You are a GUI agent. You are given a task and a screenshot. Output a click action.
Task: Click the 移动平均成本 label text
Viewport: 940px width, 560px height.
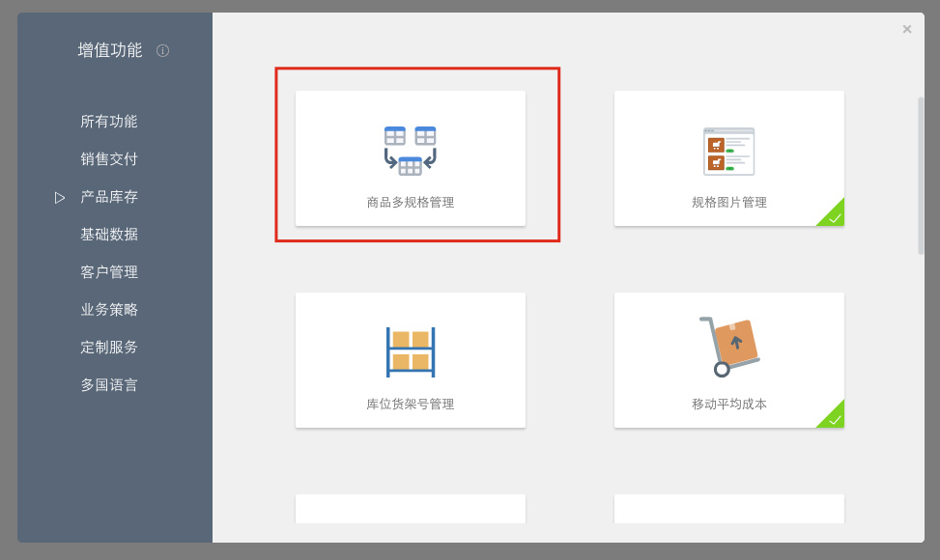click(729, 405)
